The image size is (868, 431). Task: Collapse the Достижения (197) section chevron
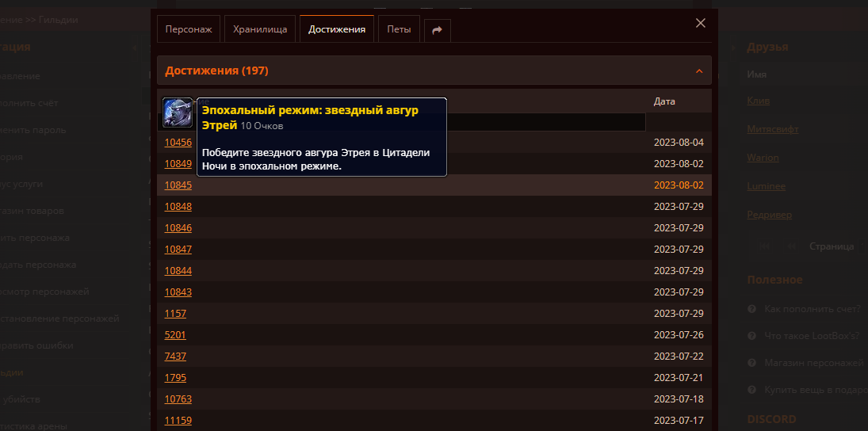pyautogui.click(x=698, y=71)
